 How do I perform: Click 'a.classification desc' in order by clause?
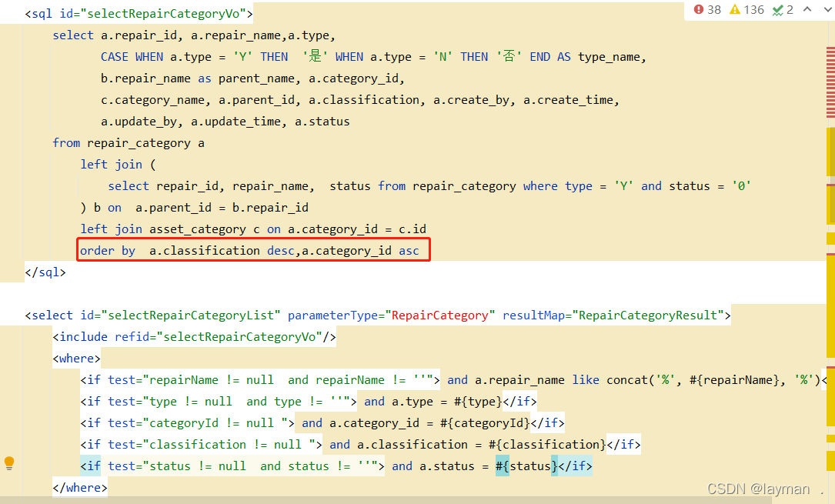pos(222,251)
